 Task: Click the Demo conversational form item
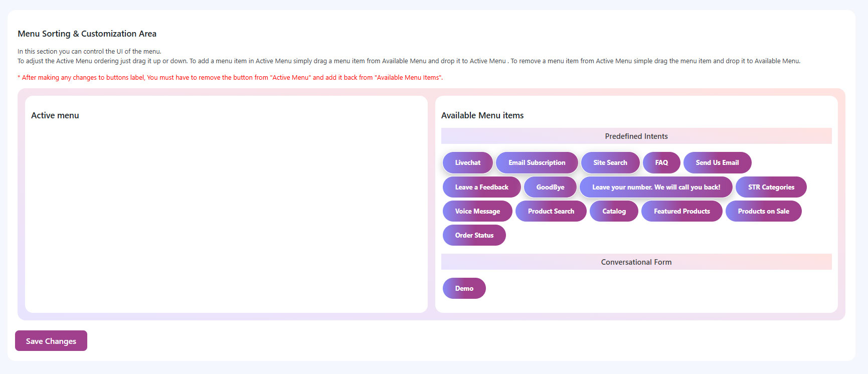tap(464, 288)
